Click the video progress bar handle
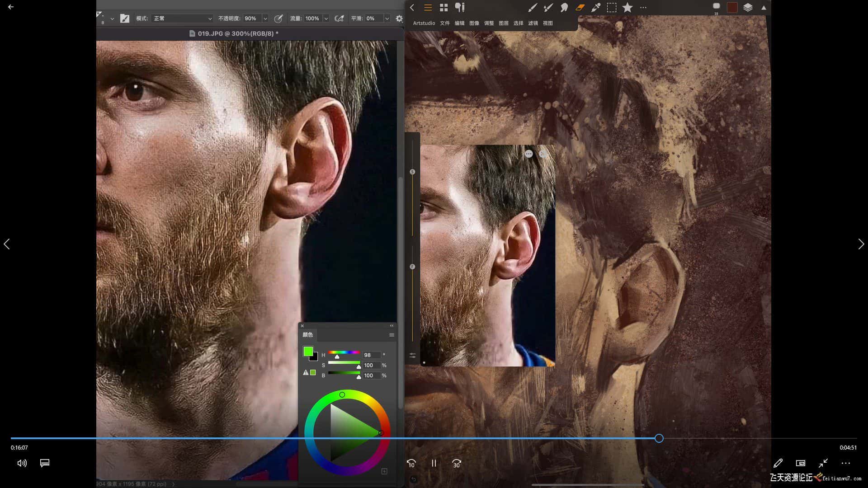868x488 pixels. pos(659,438)
